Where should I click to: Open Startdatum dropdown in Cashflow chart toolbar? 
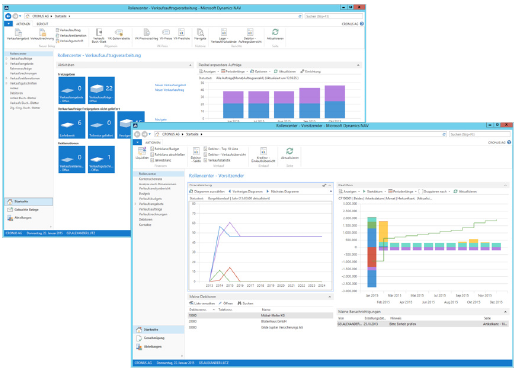374,191
